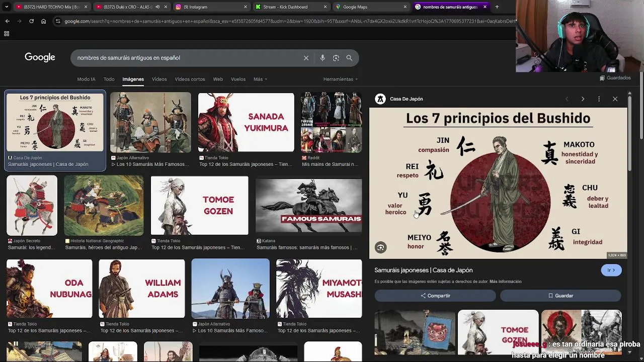Screen dimensions: 644x362
Task: Reload the page with the refresh icon
Action: click(x=31, y=21)
